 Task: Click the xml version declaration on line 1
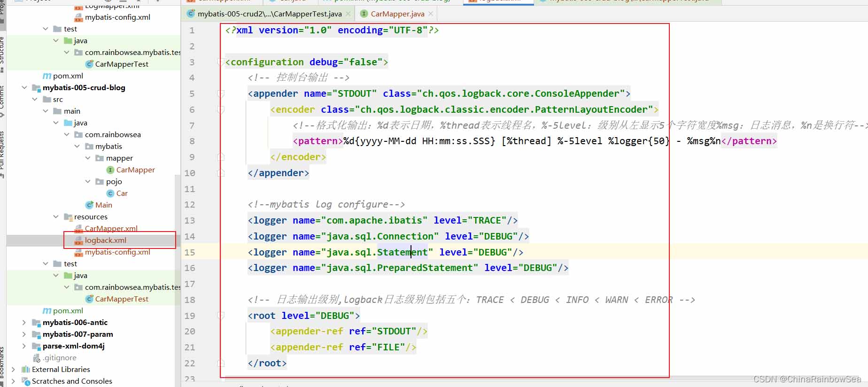tap(332, 31)
